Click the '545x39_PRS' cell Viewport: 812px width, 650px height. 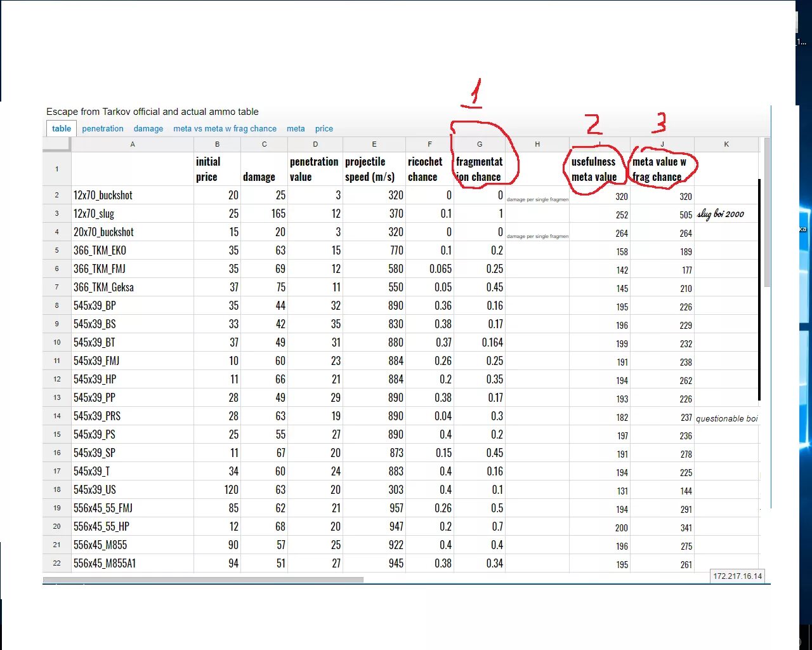[x=133, y=416]
